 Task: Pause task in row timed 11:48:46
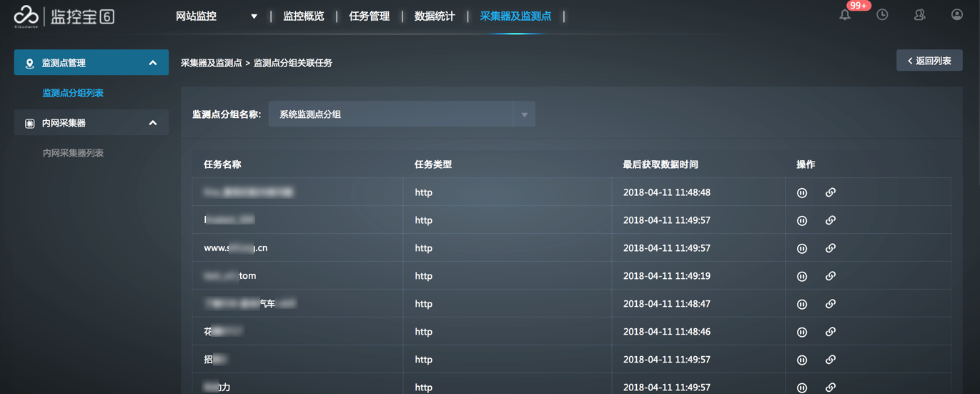(x=802, y=332)
